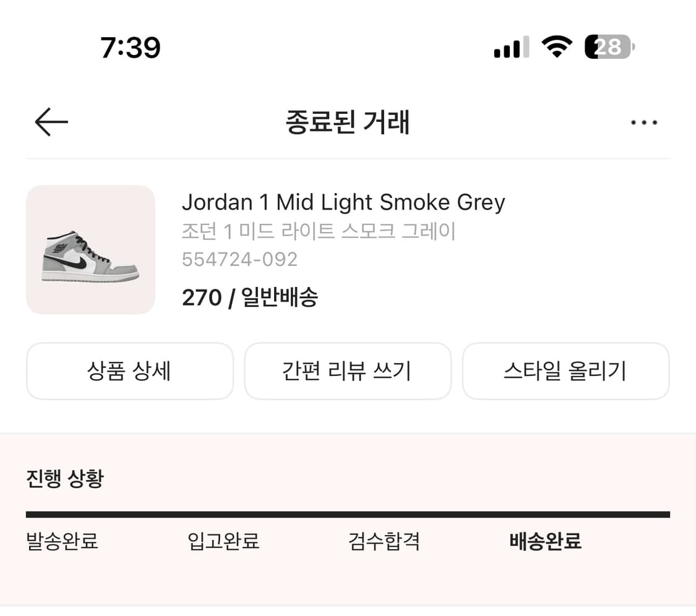Select the product name Jordan 1 Mid Light Smoke Grey
Screen dimensions: 696x616
[343, 202]
